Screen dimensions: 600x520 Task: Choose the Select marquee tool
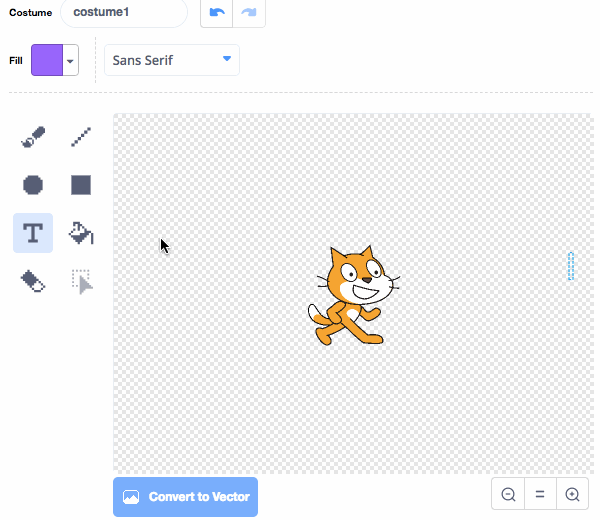click(x=81, y=281)
